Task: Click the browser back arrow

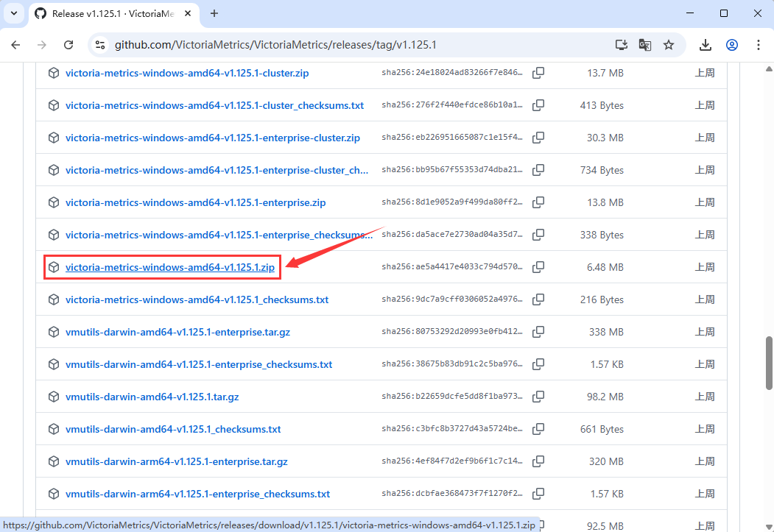Action: click(x=15, y=45)
